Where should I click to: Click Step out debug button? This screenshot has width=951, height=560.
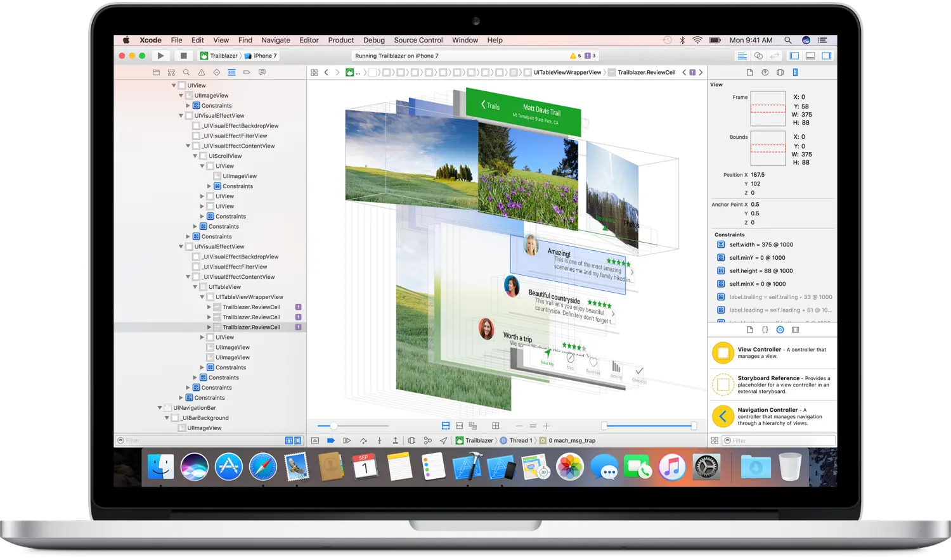(396, 440)
